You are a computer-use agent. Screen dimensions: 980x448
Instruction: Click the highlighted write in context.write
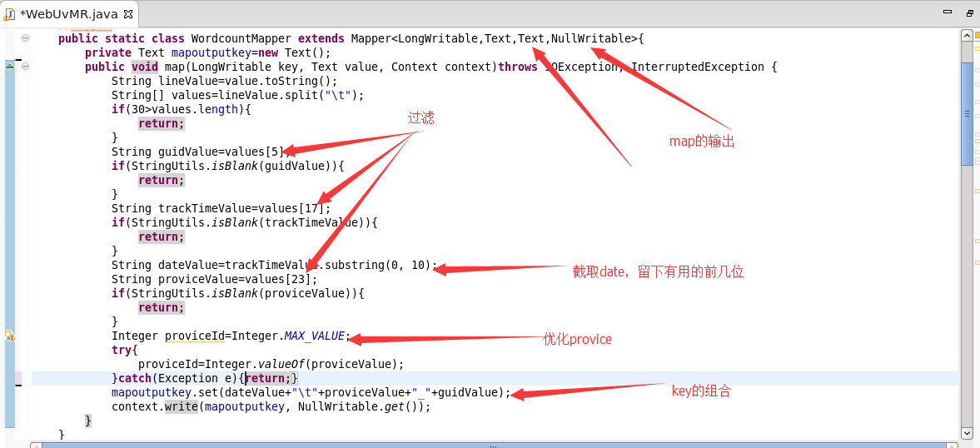(182, 406)
